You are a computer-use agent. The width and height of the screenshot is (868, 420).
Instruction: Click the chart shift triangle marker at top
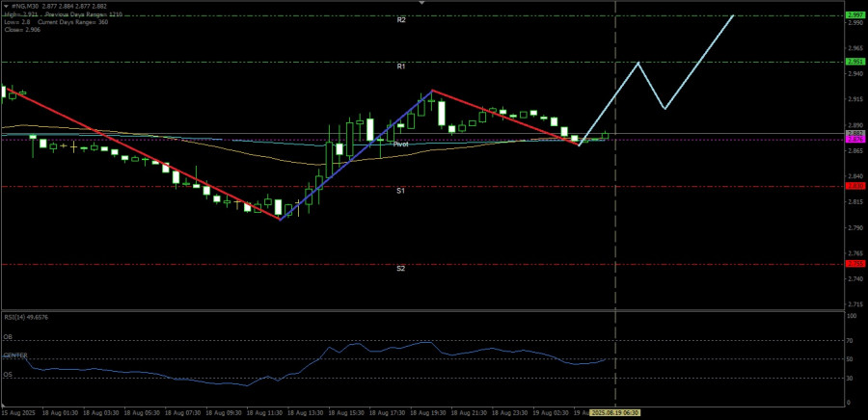[x=422, y=2]
